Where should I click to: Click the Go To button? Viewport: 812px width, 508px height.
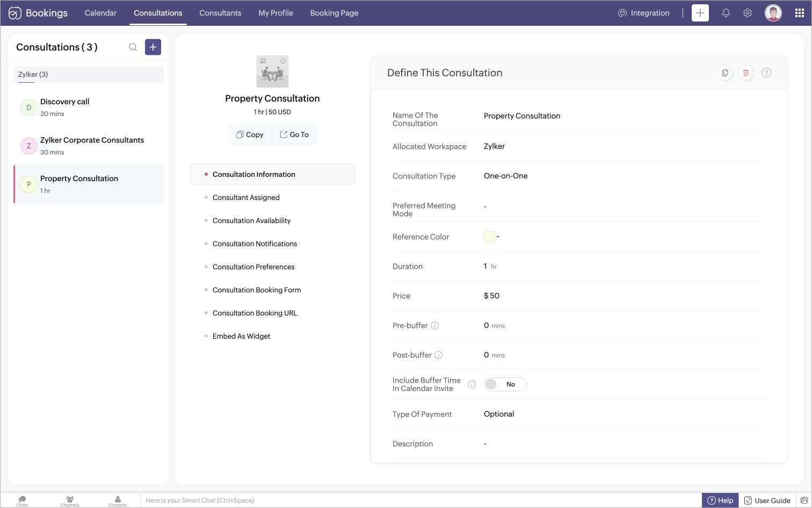click(294, 134)
